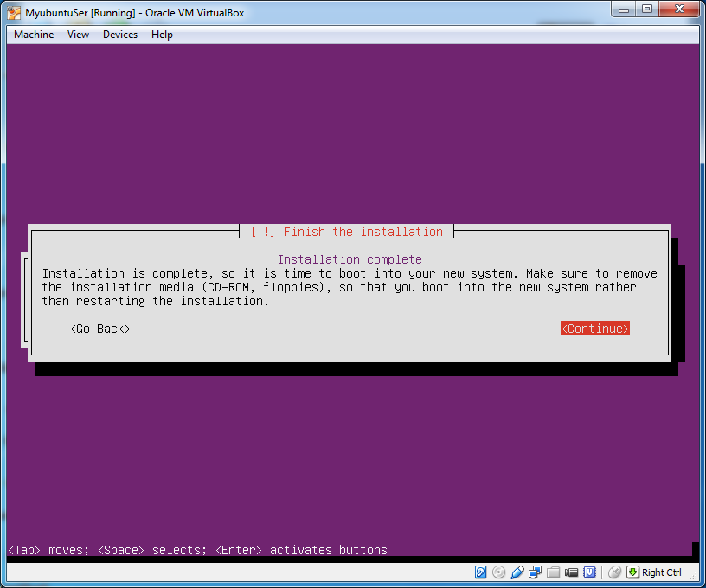The image size is (706, 588).
Task: Click the CPU virtualization chip icon
Action: point(589,572)
